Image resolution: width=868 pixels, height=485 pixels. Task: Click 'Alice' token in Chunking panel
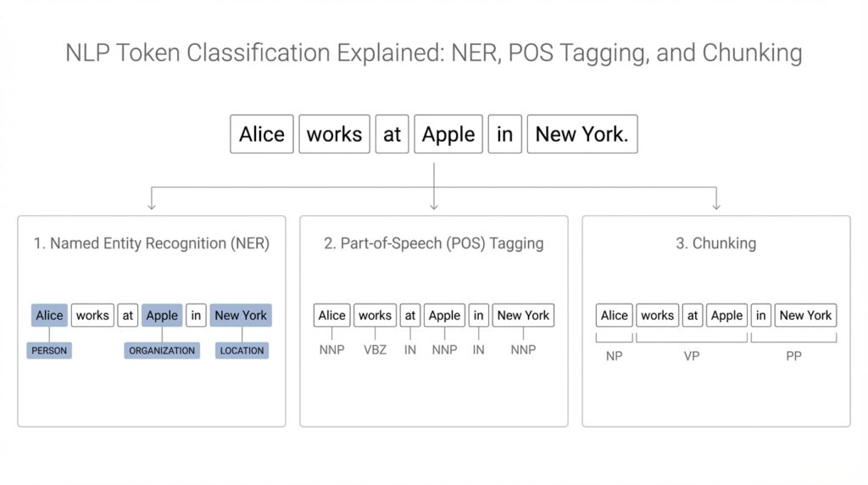(x=614, y=315)
